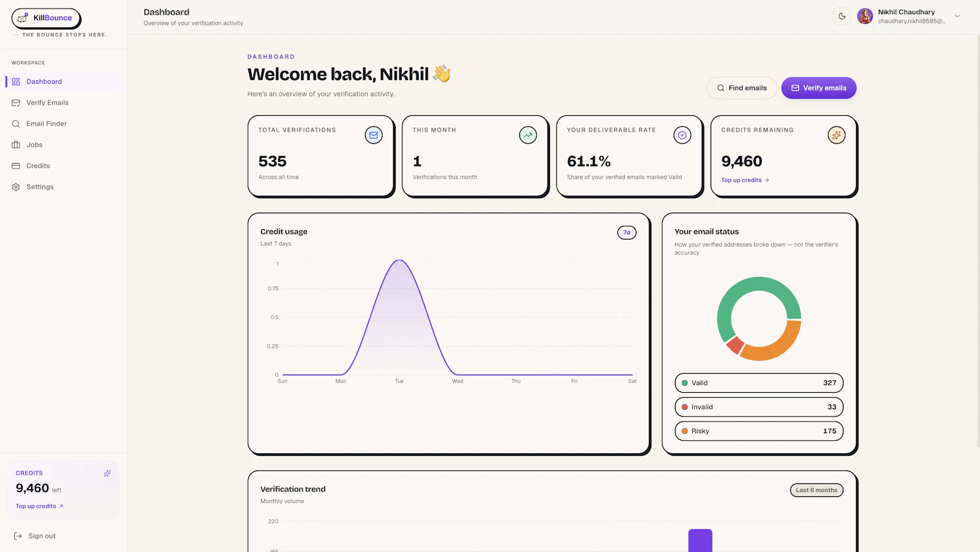Click the Credit usage card title
This screenshot has width=980, height=552.
click(x=284, y=232)
